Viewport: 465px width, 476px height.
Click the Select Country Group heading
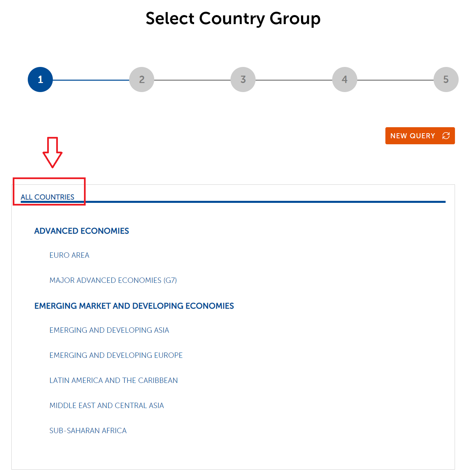tap(233, 18)
